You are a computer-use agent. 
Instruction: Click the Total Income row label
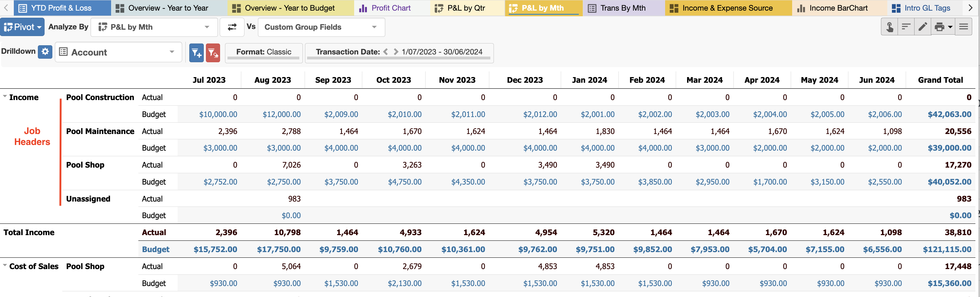(29, 232)
